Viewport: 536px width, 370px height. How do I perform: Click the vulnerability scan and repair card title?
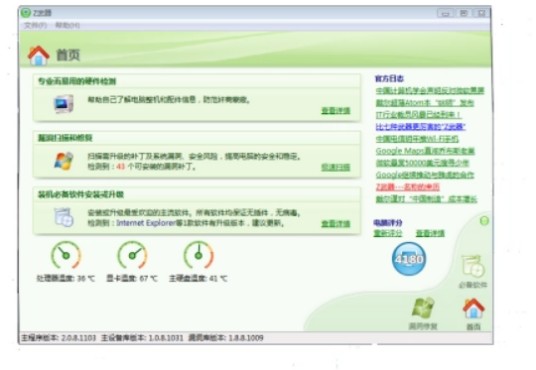point(65,138)
